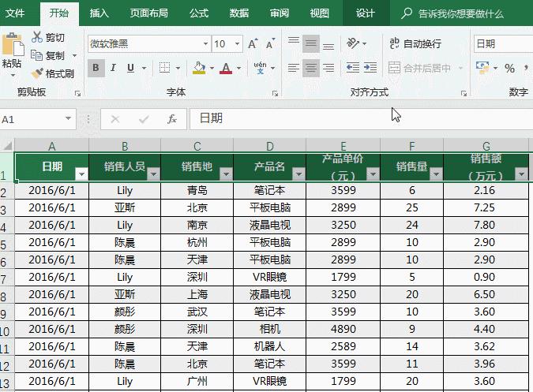Open the 文件 tab
This screenshot has width=533, height=392.
(15, 13)
